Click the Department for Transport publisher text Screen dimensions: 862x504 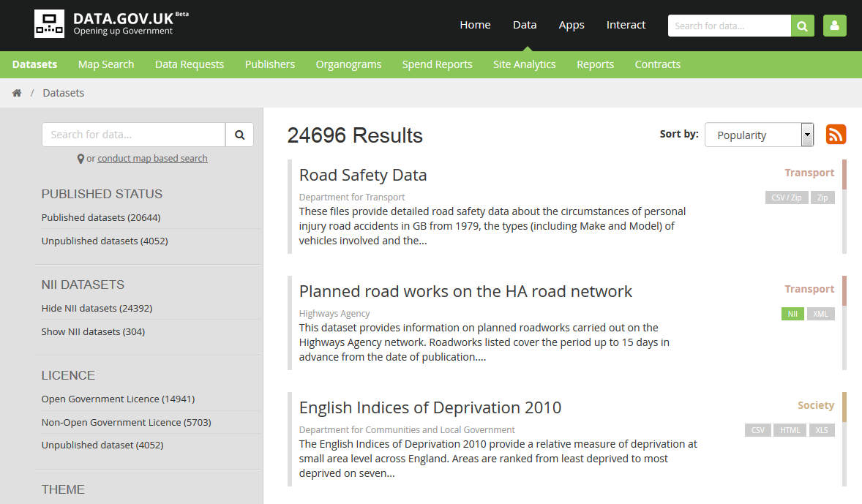[352, 198]
